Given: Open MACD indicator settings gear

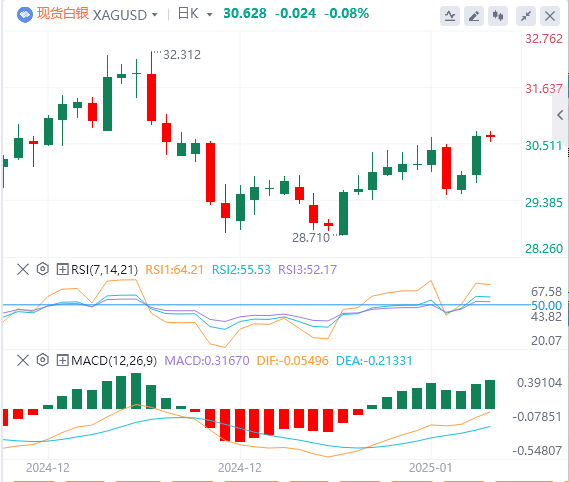Looking at the screenshot, I should point(43,360).
